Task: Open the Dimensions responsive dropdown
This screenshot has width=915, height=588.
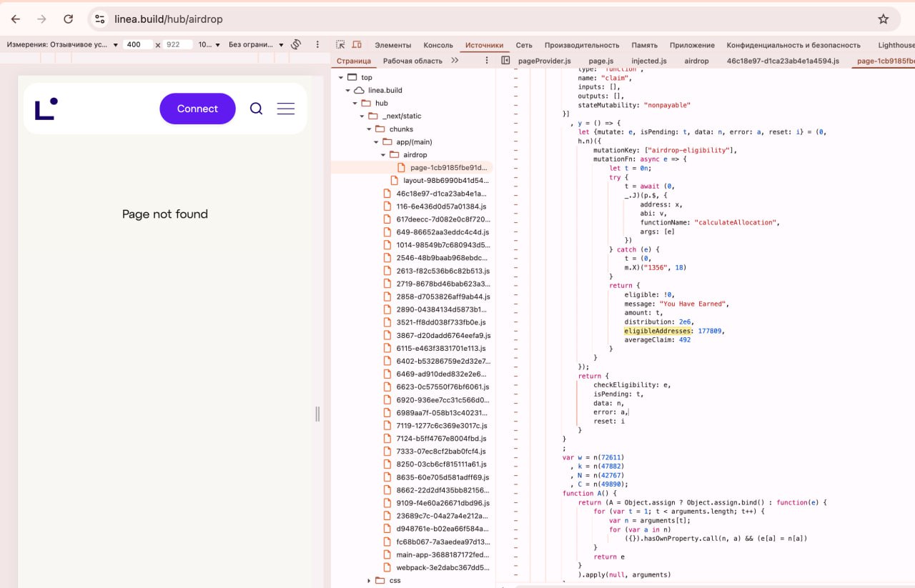Action: point(62,44)
